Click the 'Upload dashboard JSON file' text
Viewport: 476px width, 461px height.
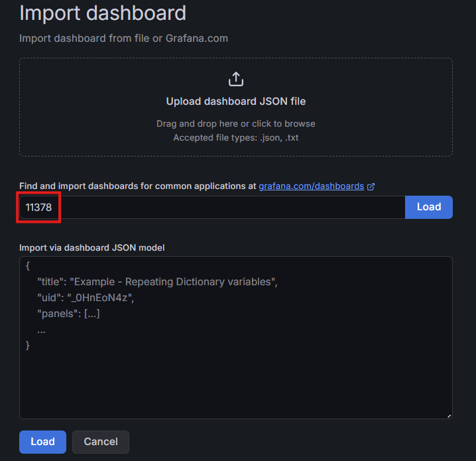(x=236, y=101)
